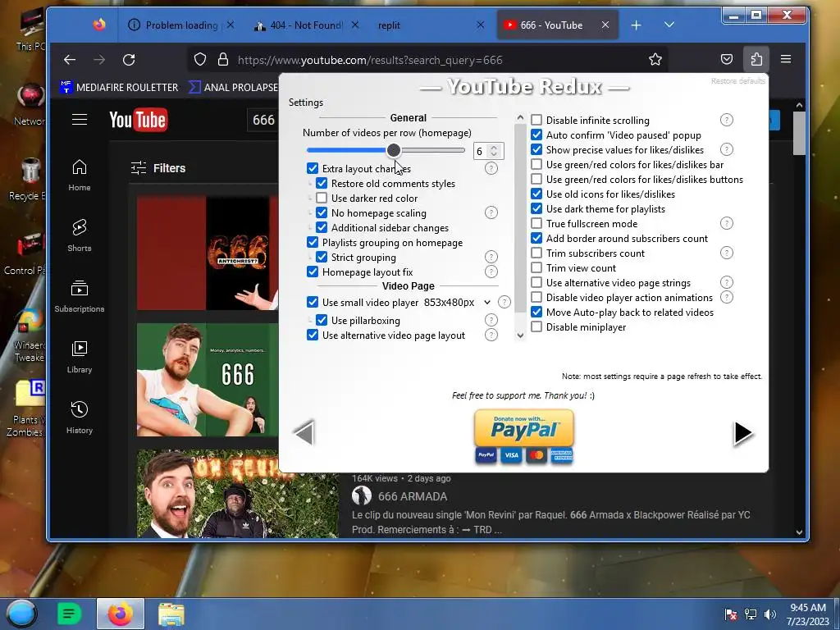840x630 pixels.
Task: Uncheck Playlists grouping on homepage
Action: tap(313, 242)
